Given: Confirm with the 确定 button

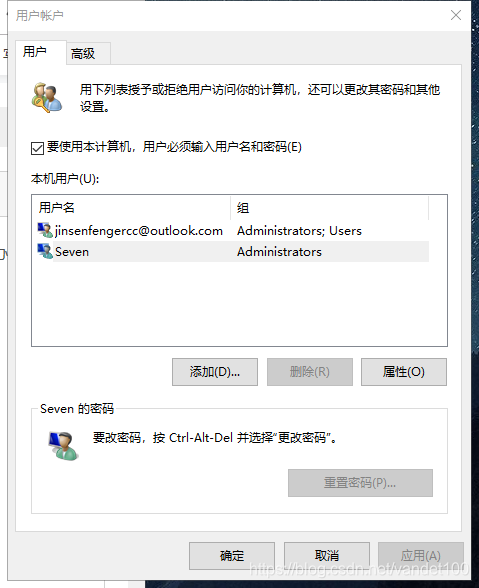Looking at the screenshot, I should [232, 555].
